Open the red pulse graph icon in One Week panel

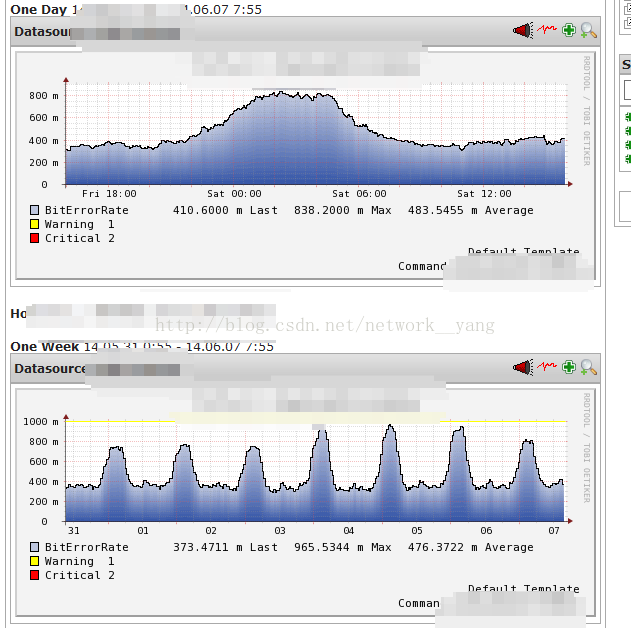click(547, 366)
